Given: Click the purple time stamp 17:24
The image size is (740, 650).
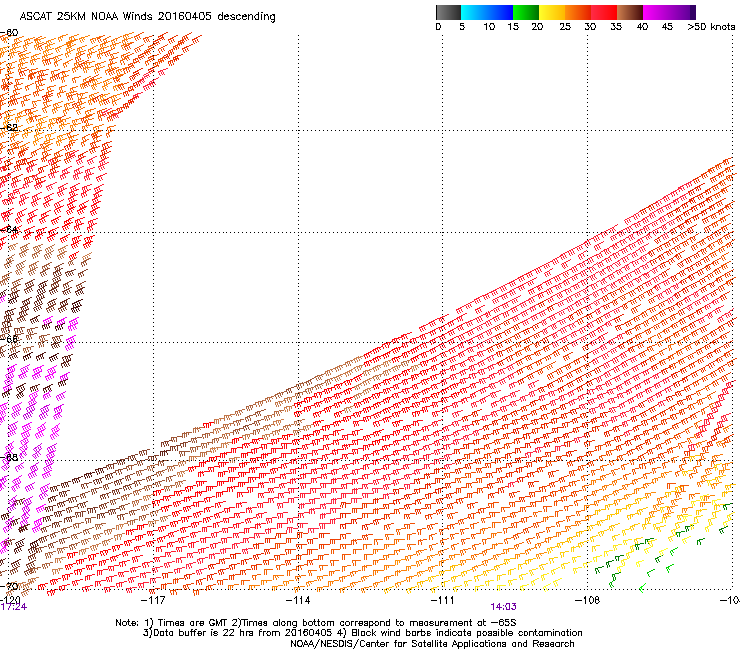Looking at the screenshot, I should tap(13, 607).
